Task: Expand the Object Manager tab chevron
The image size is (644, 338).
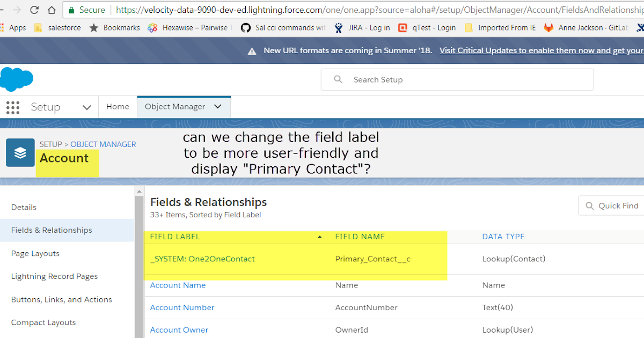Action: [x=217, y=107]
